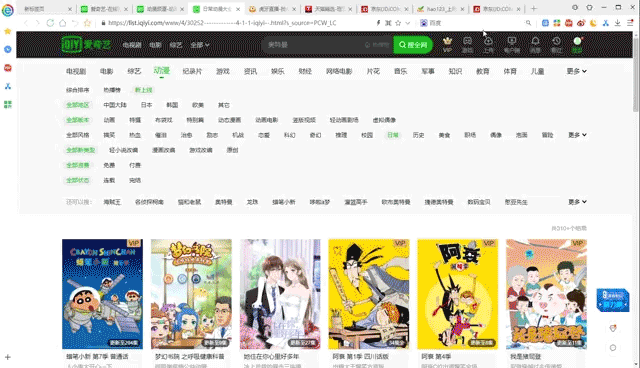640x368 pixels.
Task: Select 热血 style filter
Action: (135, 135)
